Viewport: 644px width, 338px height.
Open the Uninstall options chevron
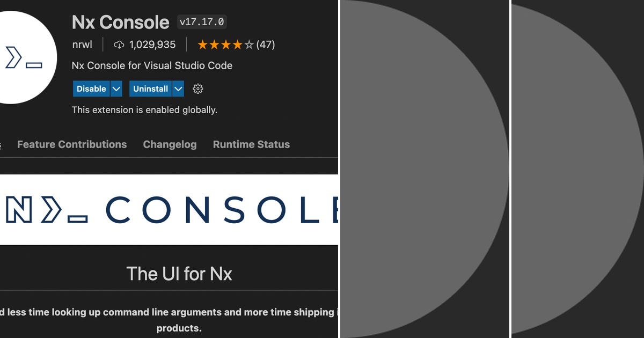pyautogui.click(x=177, y=89)
